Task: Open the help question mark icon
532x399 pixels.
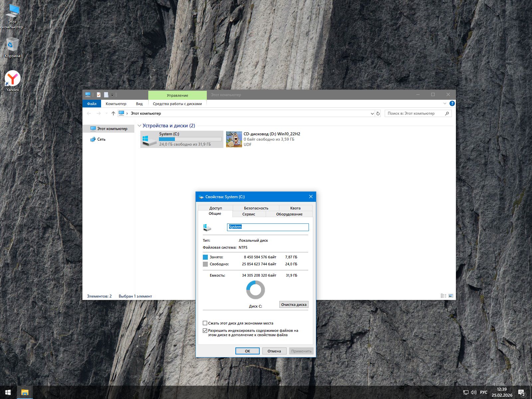Action: click(452, 103)
